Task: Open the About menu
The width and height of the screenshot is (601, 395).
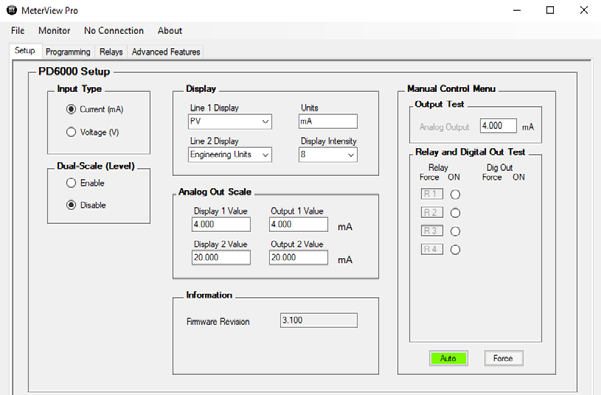Action: tap(170, 31)
